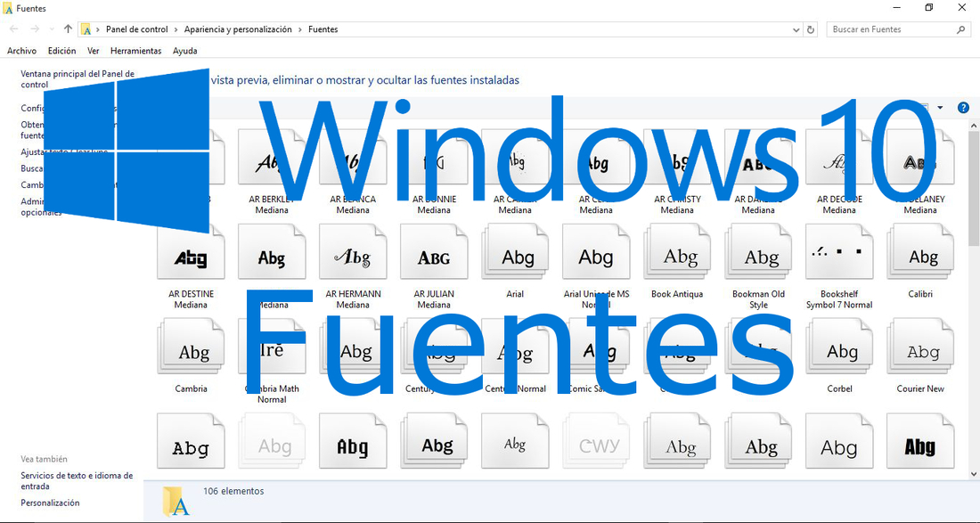Click the Fuentes breadcrumb segment
This screenshot has height=523, width=980.
tap(323, 29)
